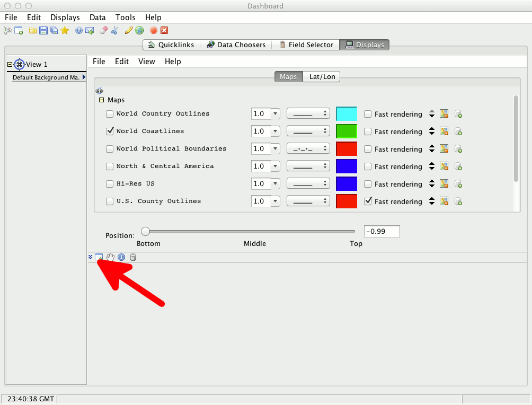The height and width of the screenshot is (405, 532).
Task: Disable Fast rendering for U.S. County Outlines
Action: pos(368,201)
